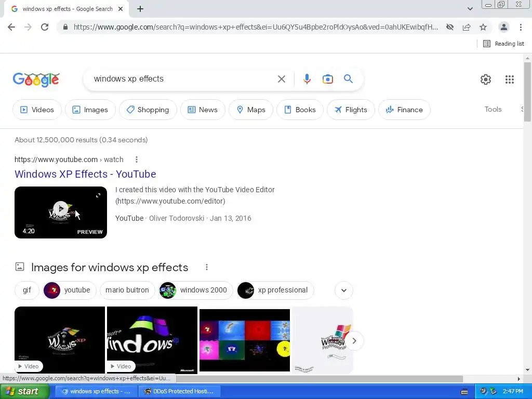Switch to the Videos results tab
The height and width of the screenshot is (399, 532).
[37, 110]
